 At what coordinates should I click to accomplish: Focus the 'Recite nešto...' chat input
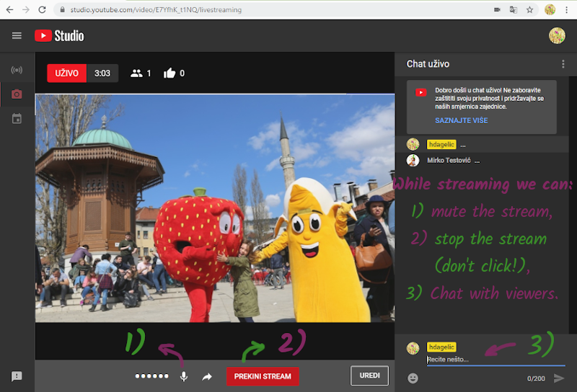pyautogui.click(x=490, y=360)
